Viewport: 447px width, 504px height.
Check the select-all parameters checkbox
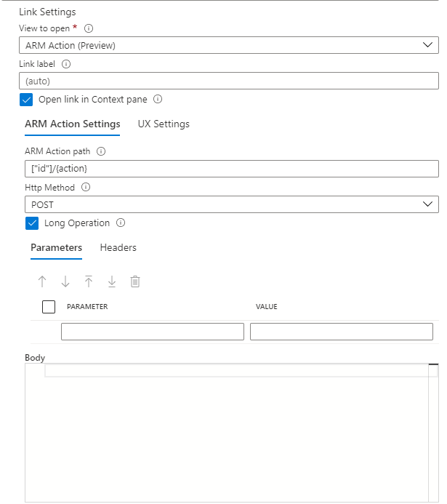pos(49,307)
